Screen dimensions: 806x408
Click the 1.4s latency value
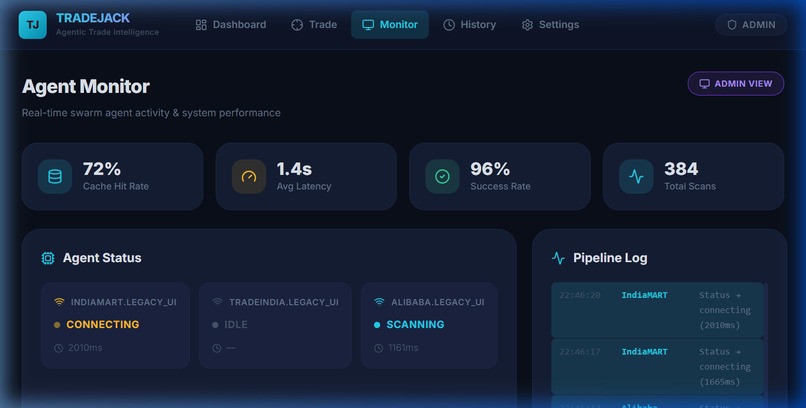click(295, 169)
